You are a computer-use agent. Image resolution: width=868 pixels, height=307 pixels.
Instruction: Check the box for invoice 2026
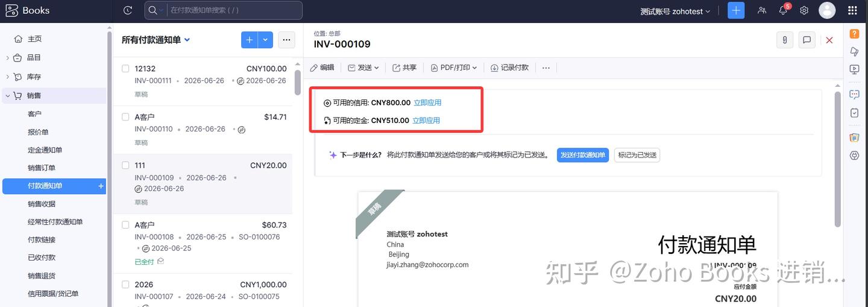(125, 285)
